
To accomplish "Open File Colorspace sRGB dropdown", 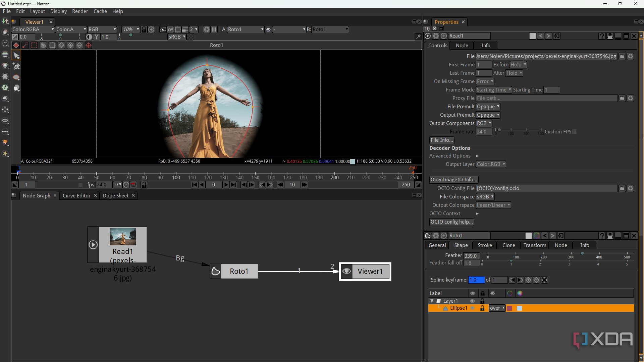I will coord(485,197).
